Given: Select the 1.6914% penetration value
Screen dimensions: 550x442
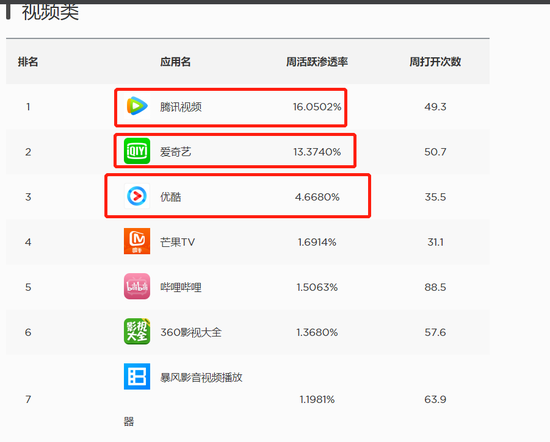Looking at the screenshot, I should (317, 242).
